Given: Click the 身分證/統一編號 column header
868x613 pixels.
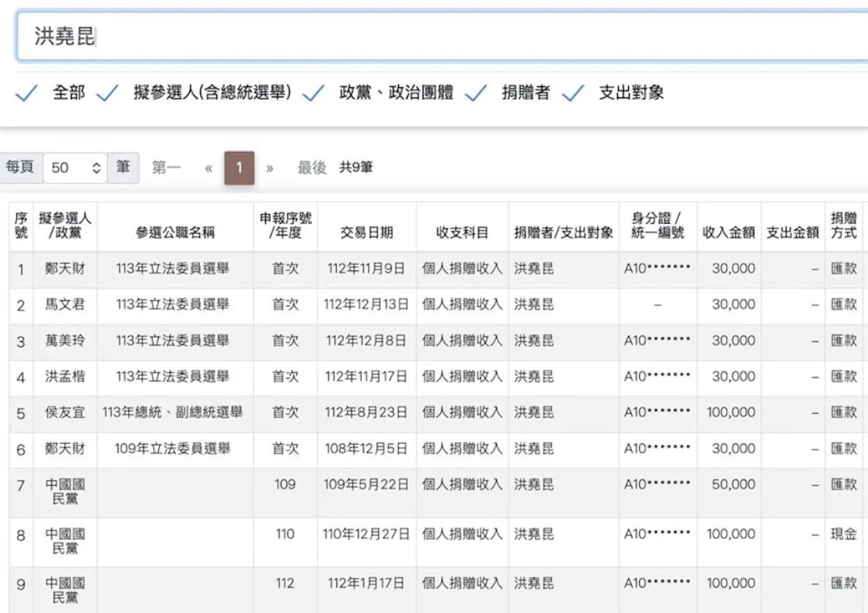Looking at the screenshot, I should coord(657,226).
